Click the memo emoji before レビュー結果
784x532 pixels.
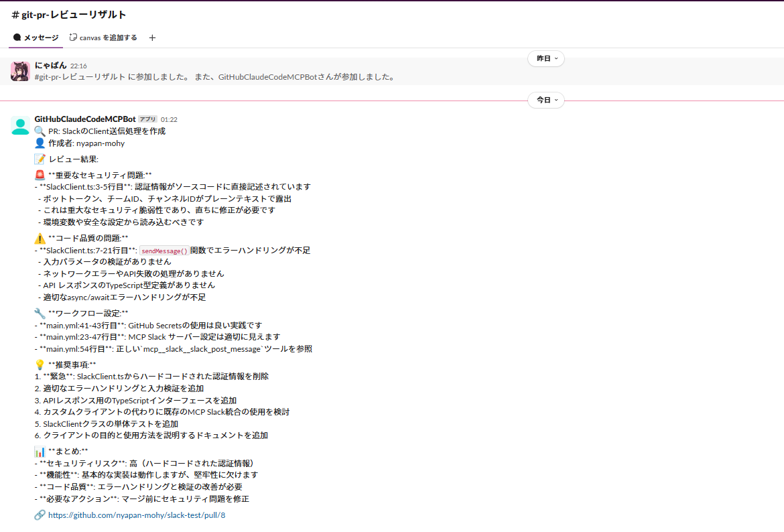tap(40, 159)
